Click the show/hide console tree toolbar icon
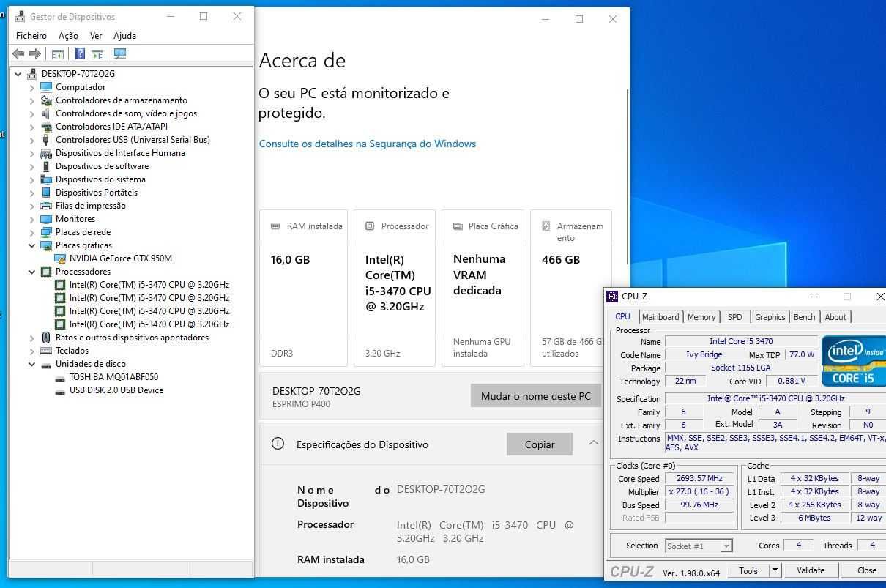The height and width of the screenshot is (588, 886). (x=57, y=53)
